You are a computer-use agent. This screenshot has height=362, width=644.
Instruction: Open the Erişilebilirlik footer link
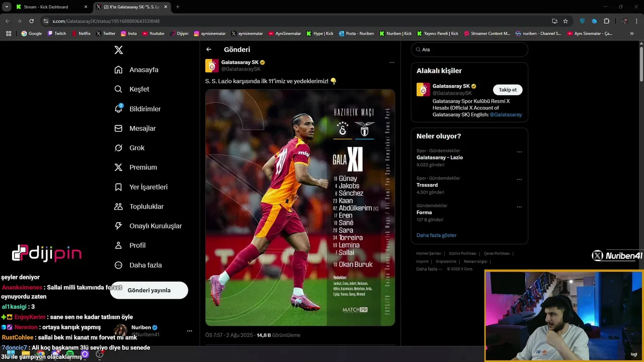click(446, 261)
